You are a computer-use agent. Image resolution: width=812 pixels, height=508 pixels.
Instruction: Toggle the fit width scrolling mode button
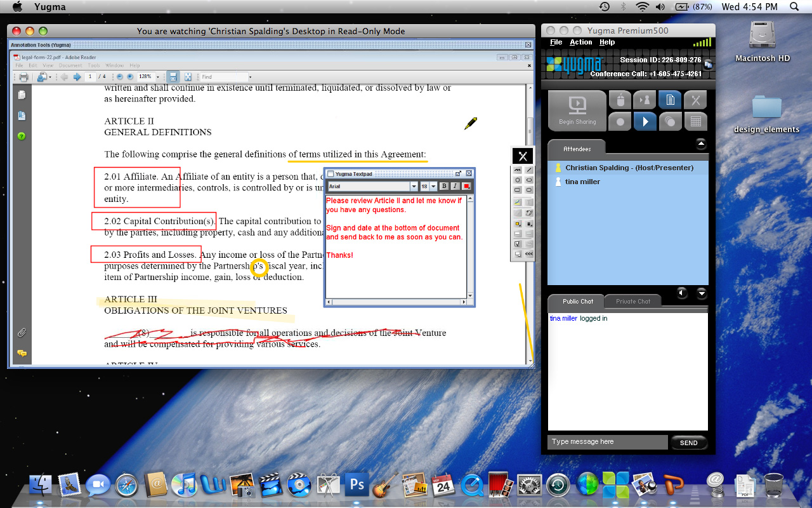pyautogui.click(x=173, y=77)
